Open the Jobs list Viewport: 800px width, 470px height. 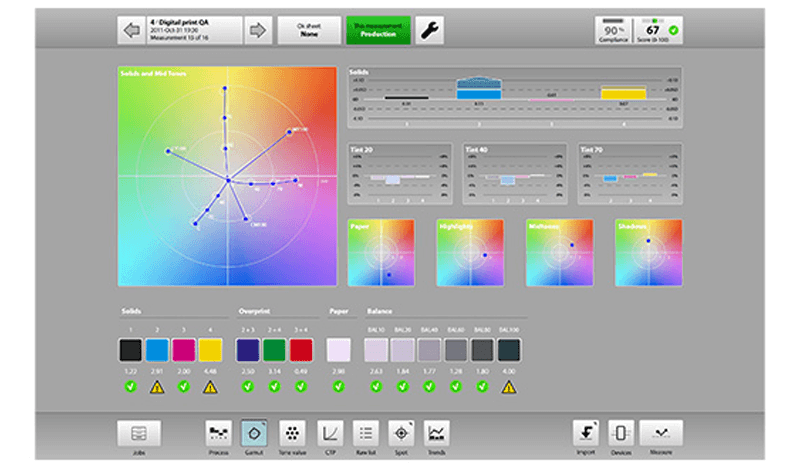point(139,434)
